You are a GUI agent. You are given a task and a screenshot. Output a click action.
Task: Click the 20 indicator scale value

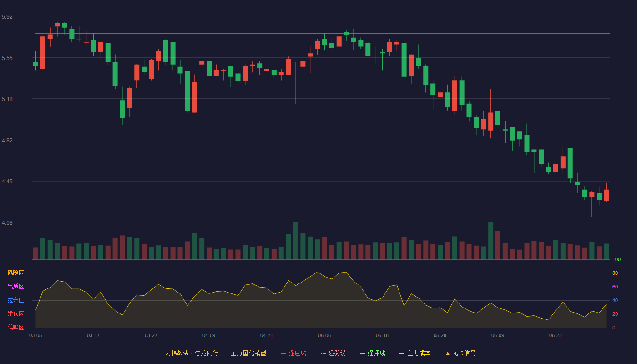[x=615, y=314]
